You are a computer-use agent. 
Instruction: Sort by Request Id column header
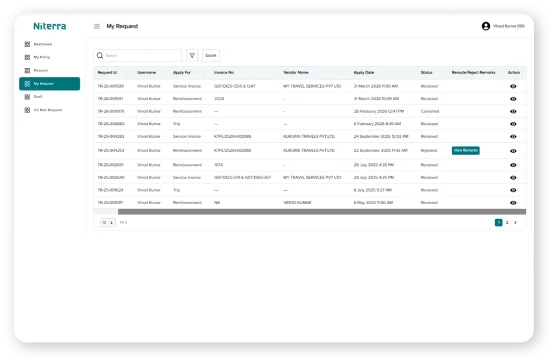pos(107,72)
